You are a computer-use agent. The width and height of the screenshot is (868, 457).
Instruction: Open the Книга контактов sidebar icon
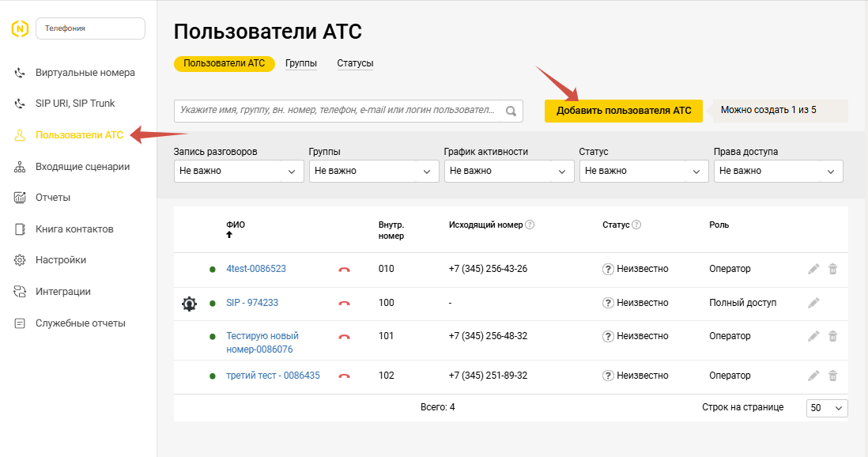coord(18,229)
